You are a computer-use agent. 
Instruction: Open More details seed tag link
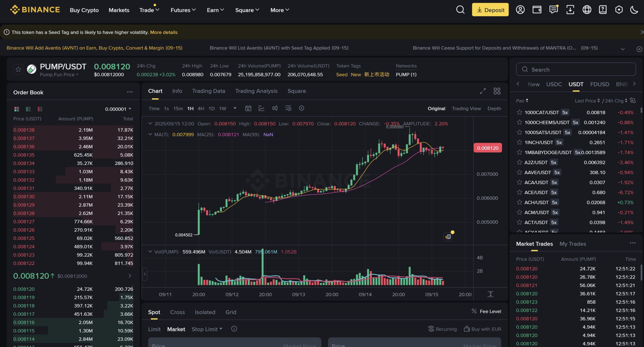point(164,32)
